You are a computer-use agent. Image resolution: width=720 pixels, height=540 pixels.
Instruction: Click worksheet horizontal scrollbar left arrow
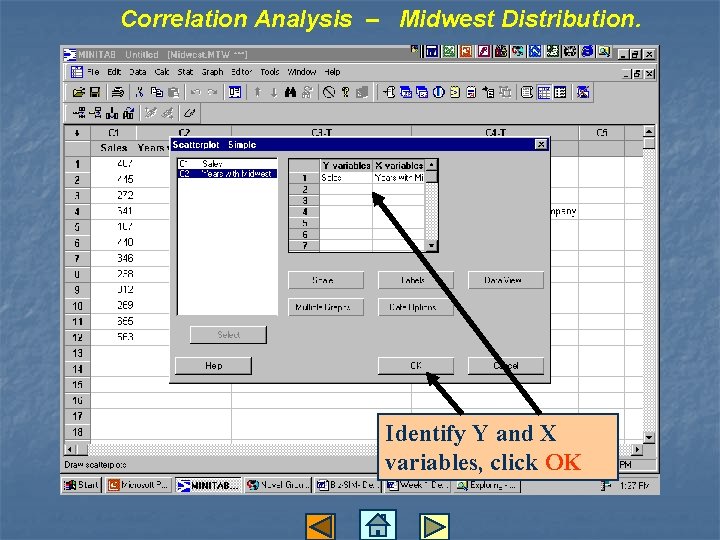(70, 449)
